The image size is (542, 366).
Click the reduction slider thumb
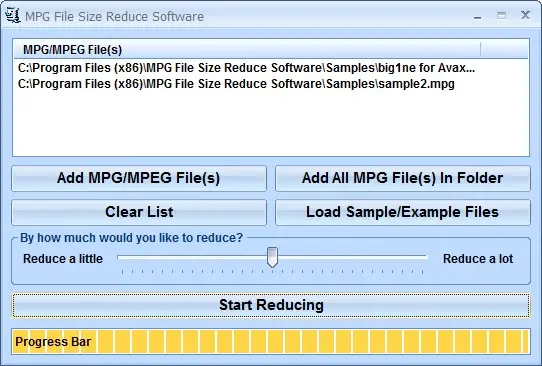pyautogui.click(x=272, y=257)
